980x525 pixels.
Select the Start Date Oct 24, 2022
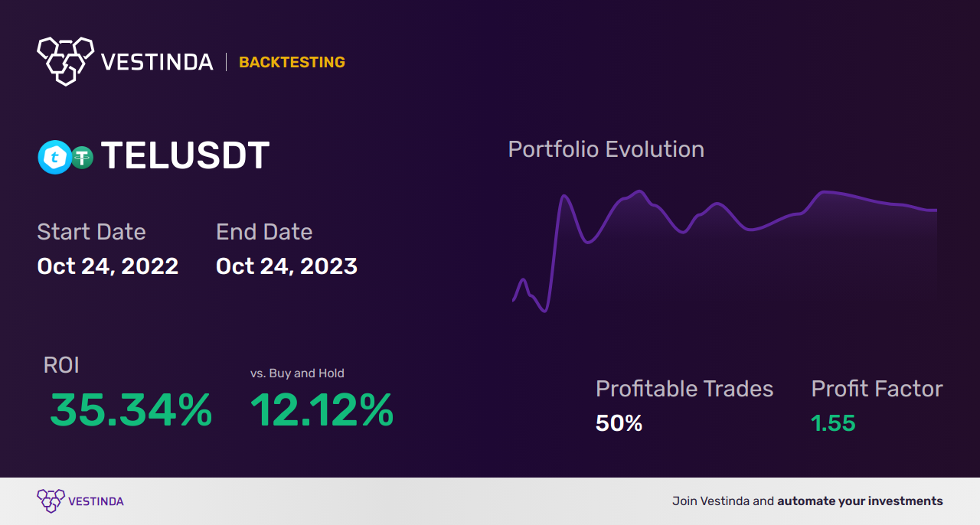click(x=108, y=266)
